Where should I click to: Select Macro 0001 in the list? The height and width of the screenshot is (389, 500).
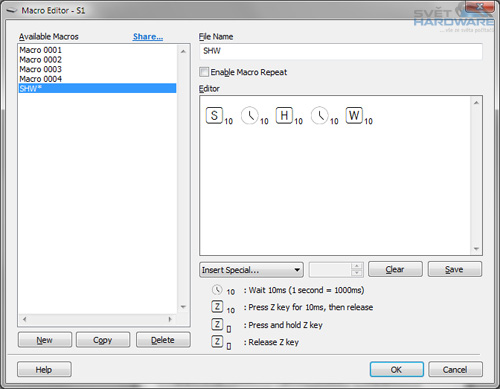(x=97, y=50)
